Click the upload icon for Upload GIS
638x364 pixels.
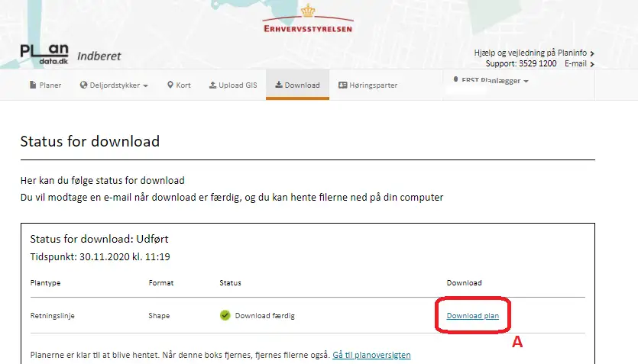(212, 85)
